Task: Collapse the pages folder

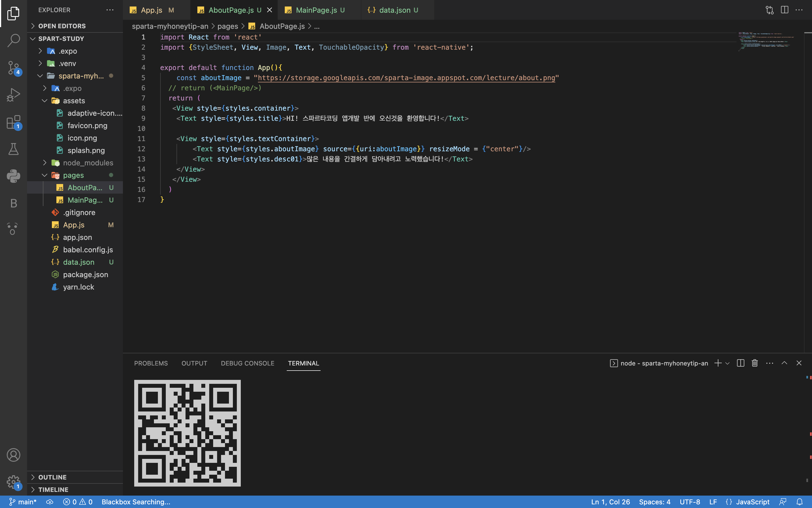Action: (75, 175)
